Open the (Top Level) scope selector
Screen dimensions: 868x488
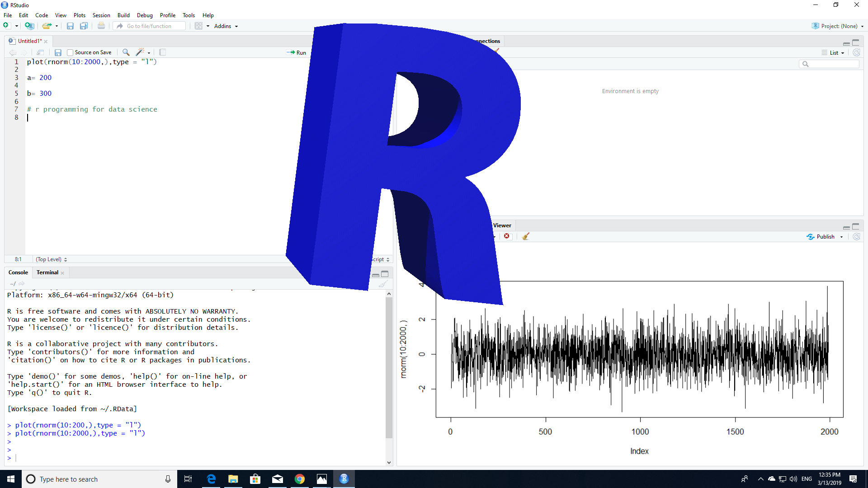tap(52, 259)
